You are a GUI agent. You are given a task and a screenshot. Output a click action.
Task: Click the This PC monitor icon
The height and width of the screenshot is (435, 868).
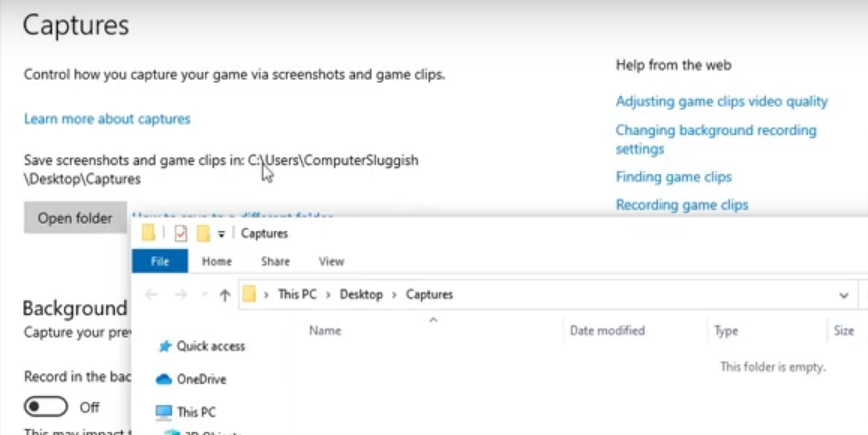(164, 412)
